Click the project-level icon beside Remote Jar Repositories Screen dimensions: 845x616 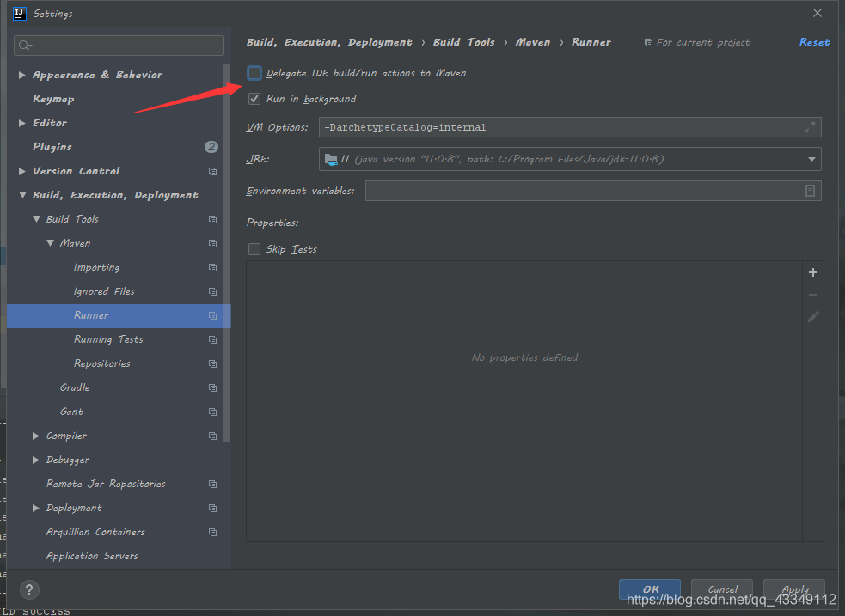(x=213, y=484)
